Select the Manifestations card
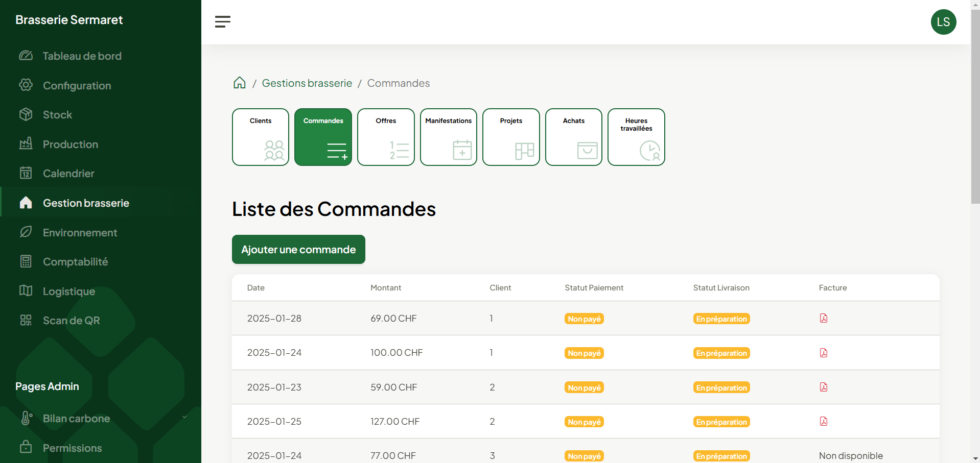Viewport: 980px width, 463px height. (x=448, y=137)
